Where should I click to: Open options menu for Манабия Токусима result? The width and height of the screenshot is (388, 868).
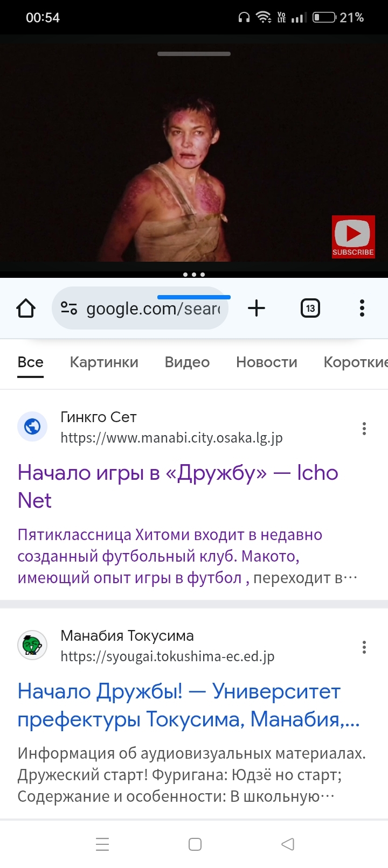[364, 647]
